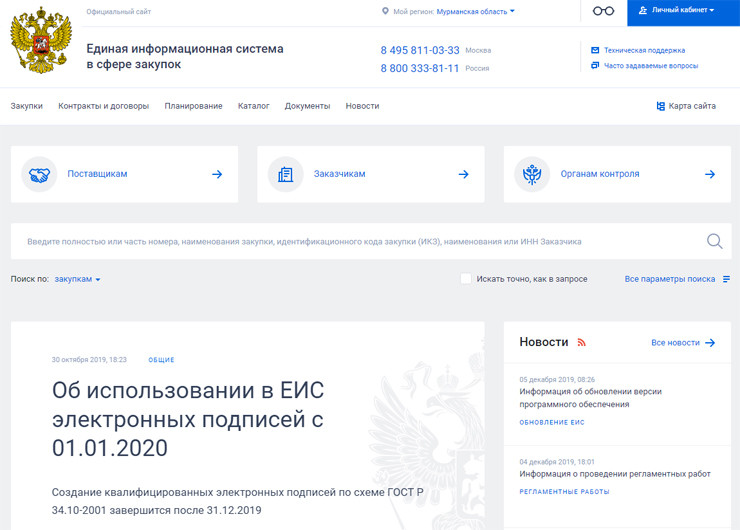Open the Планирование menu item
The width and height of the screenshot is (740, 530).
click(193, 106)
